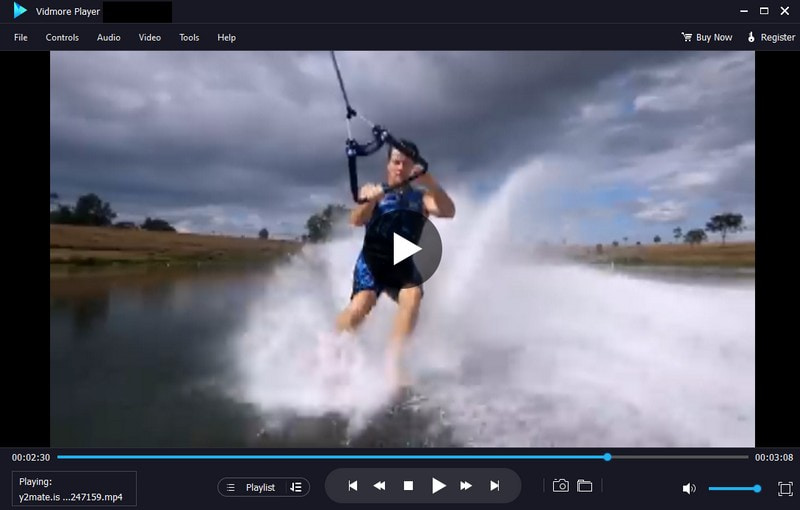
Task: Click the total duration 00:03:08
Action: 774,457
